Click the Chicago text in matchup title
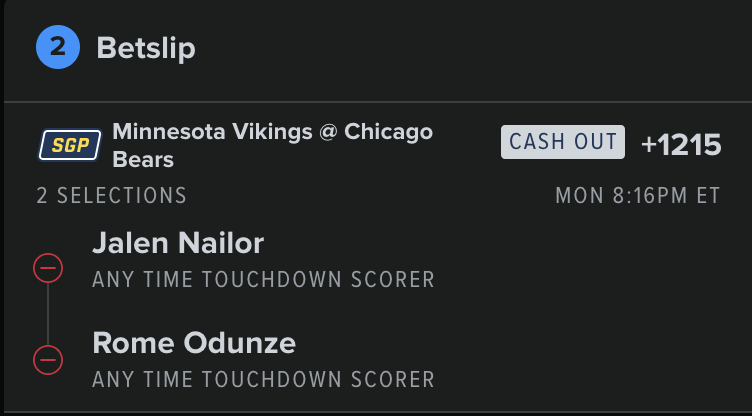The width and height of the screenshot is (752, 416). tap(388, 132)
